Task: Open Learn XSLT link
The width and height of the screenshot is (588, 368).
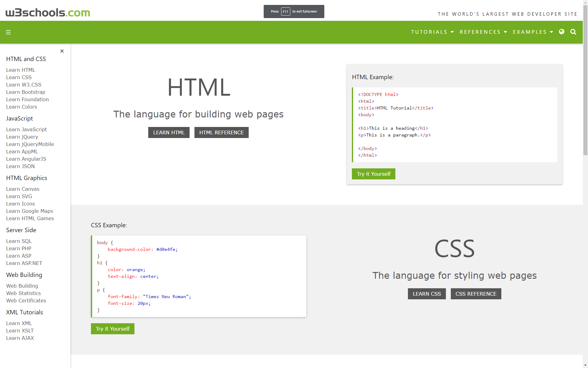Action: [x=20, y=331]
